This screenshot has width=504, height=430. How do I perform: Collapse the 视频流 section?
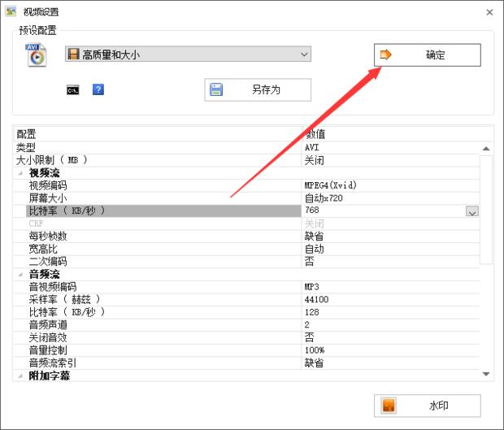pos(20,173)
